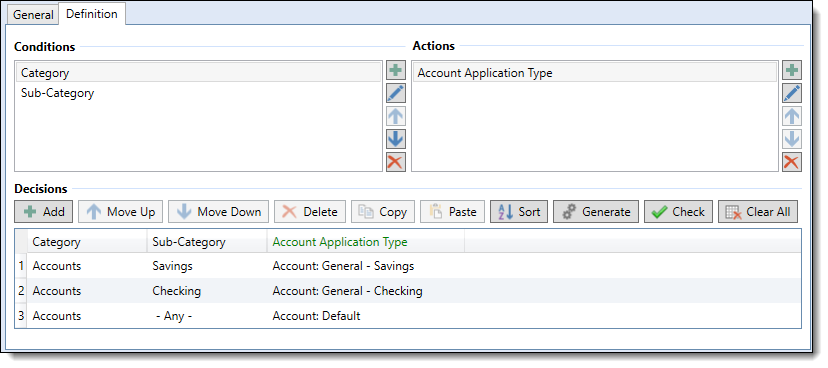Add a new condition with green plus icon

(x=396, y=71)
